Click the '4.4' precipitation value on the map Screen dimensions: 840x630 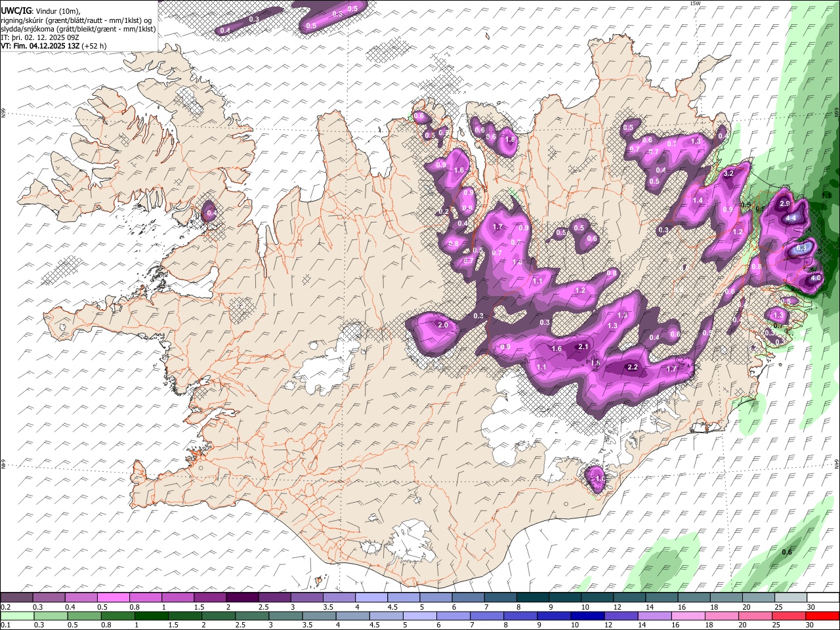791,218
